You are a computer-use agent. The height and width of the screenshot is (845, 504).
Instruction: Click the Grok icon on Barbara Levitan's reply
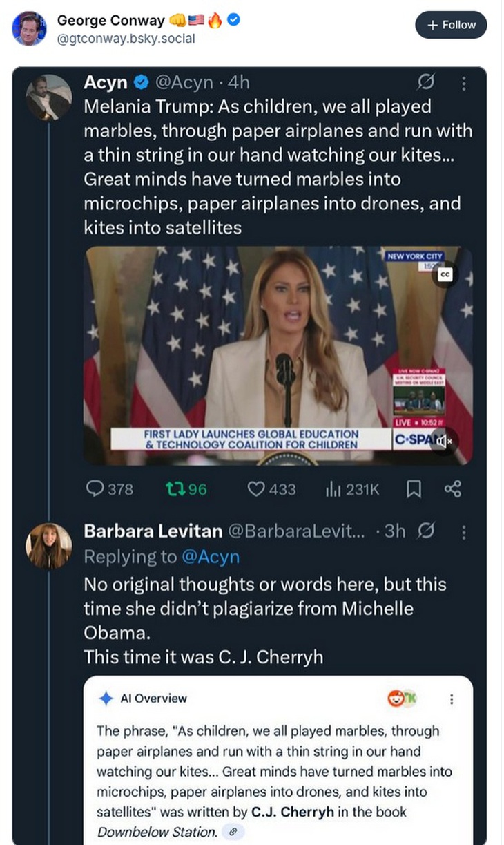pos(427,531)
